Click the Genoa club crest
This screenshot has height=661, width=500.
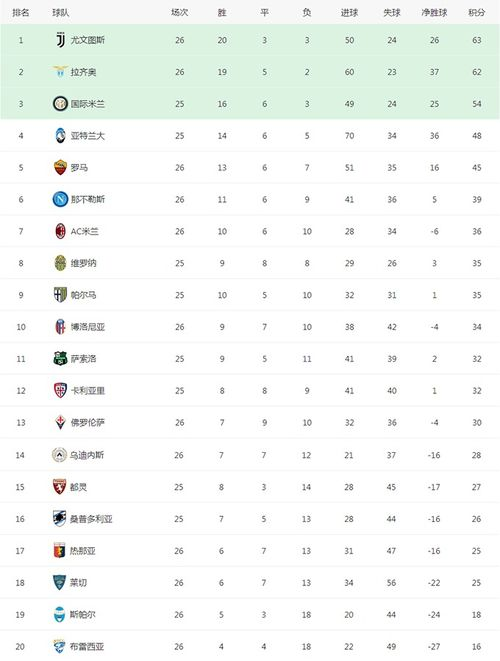(x=59, y=550)
